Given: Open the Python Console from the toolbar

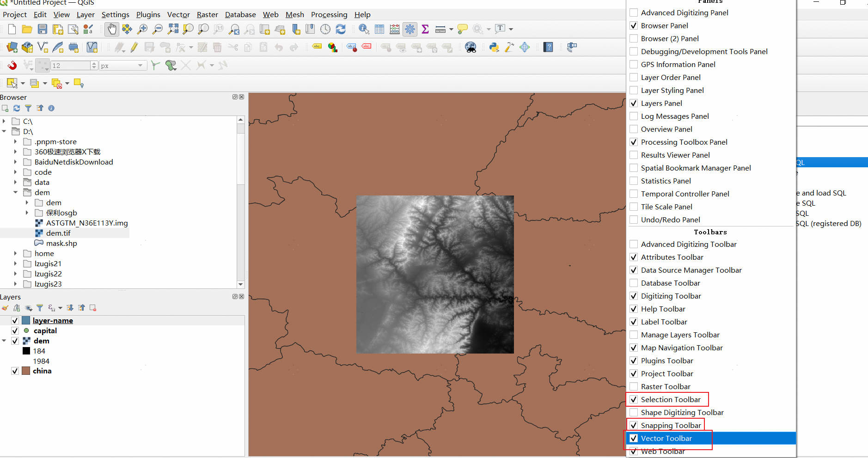Looking at the screenshot, I should tap(494, 47).
